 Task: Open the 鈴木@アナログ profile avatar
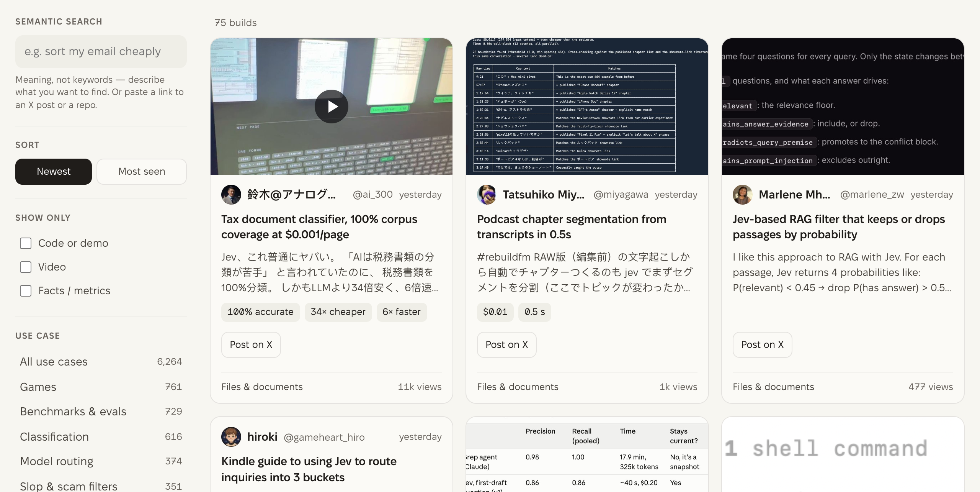pos(231,195)
